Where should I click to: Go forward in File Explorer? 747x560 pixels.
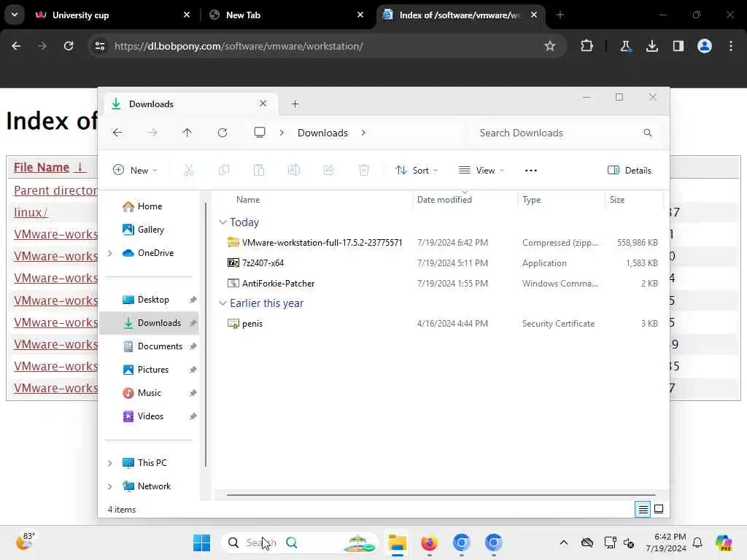tap(152, 133)
